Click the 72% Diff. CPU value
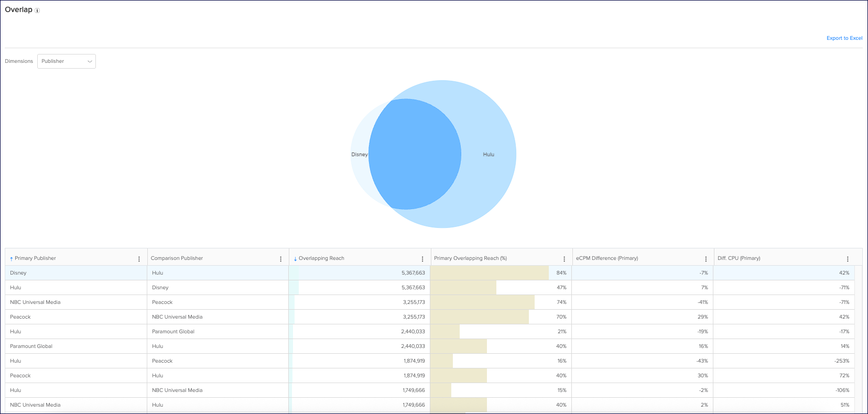Image resolution: width=868 pixels, height=414 pixels. (844, 376)
